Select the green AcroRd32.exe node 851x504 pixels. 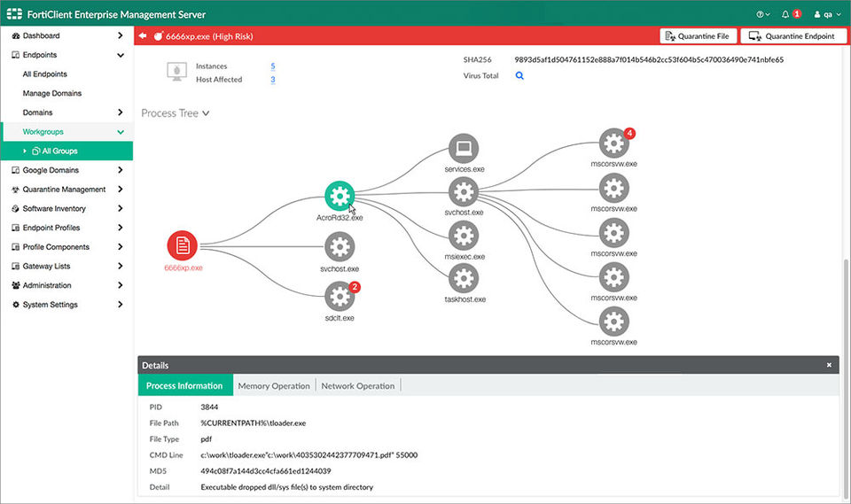[x=340, y=196]
